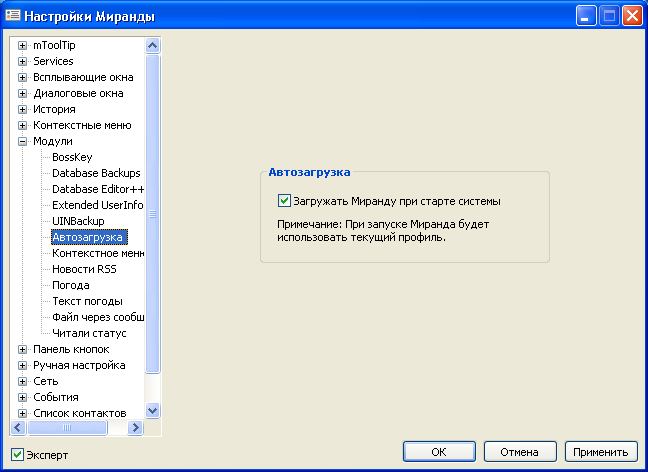Expand the Панель кнопок node
This screenshot has width=648, height=472.
point(22,350)
